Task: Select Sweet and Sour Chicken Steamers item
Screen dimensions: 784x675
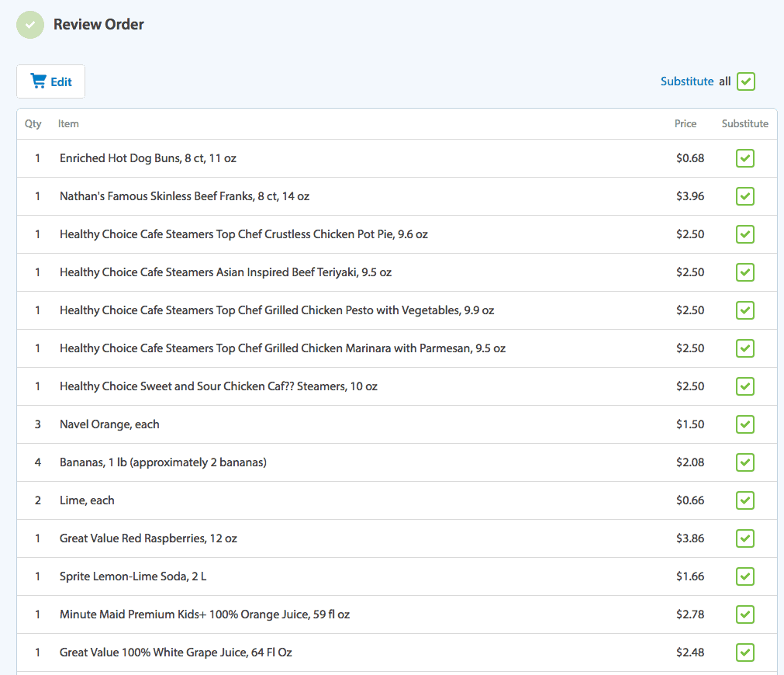Action: (219, 386)
